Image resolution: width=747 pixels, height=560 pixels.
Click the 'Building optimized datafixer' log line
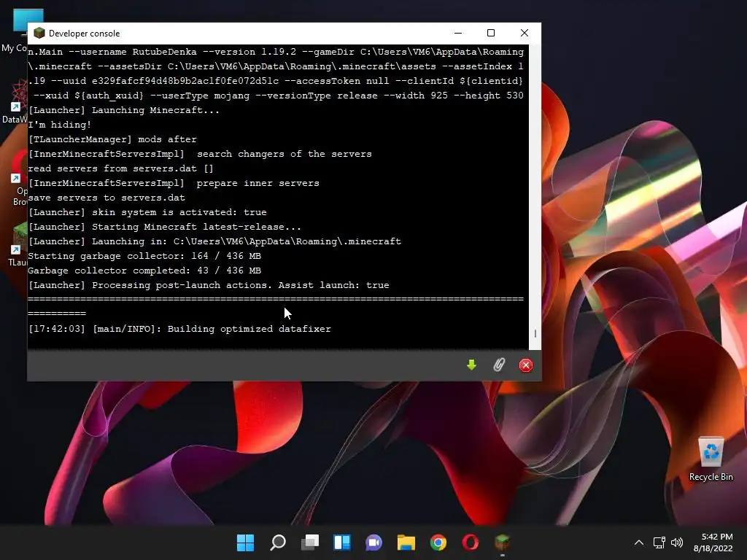(x=179, y=329)
